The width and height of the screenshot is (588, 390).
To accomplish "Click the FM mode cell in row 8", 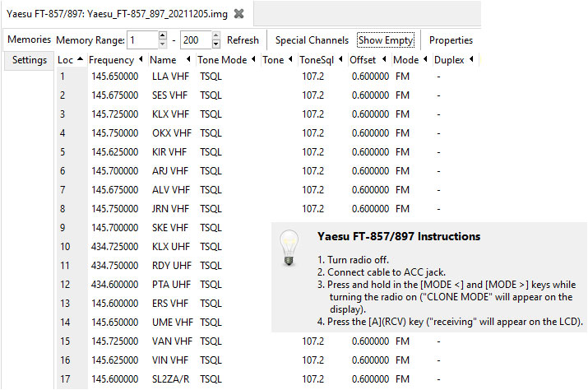I will (402, 209).
